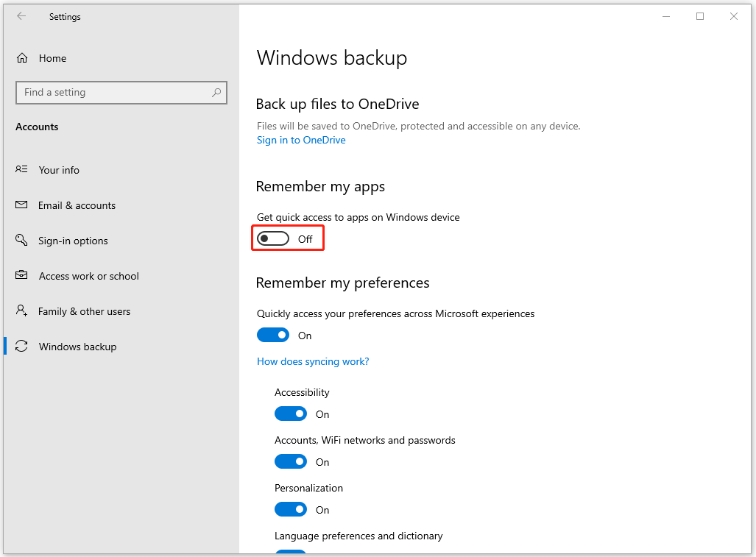Click the back arrow icon
The height and width of the screenshot is (557, 756).
(21, 16)
